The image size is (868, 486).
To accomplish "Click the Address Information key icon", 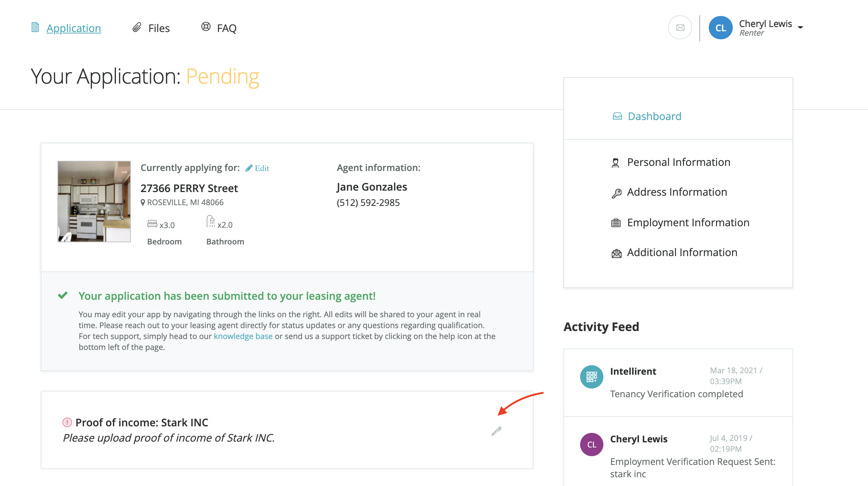I will (x=616, y=193).
